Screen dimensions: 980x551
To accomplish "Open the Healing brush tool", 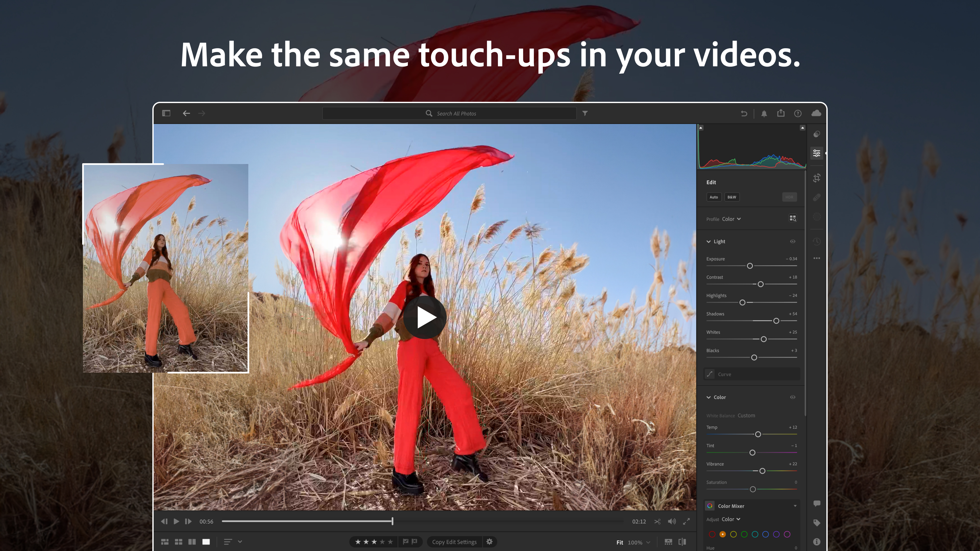I will [816, 197].
